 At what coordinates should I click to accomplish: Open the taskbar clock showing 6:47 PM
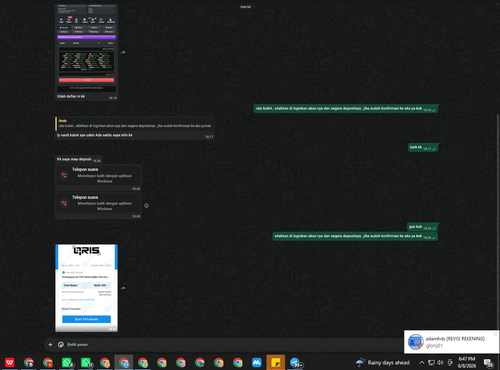tap(467, 362)
